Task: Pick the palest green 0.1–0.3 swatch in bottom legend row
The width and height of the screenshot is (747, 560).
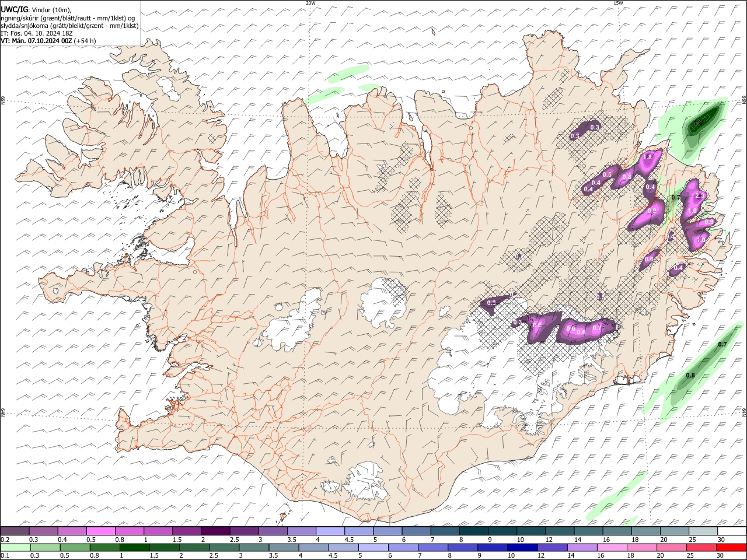Action: pyautogui.click(x=15, y=547)
